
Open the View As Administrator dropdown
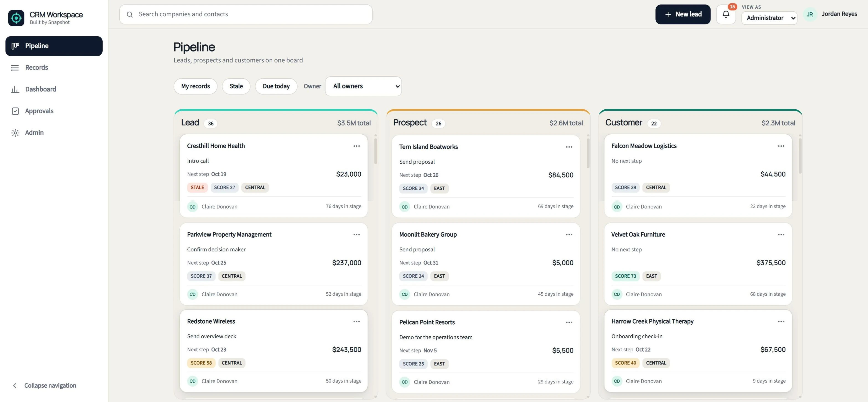[769, 18]
